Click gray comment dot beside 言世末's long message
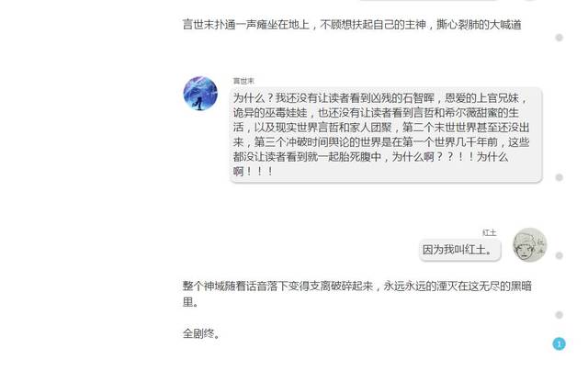The image size is (588, 382). (x=559, y=177)
